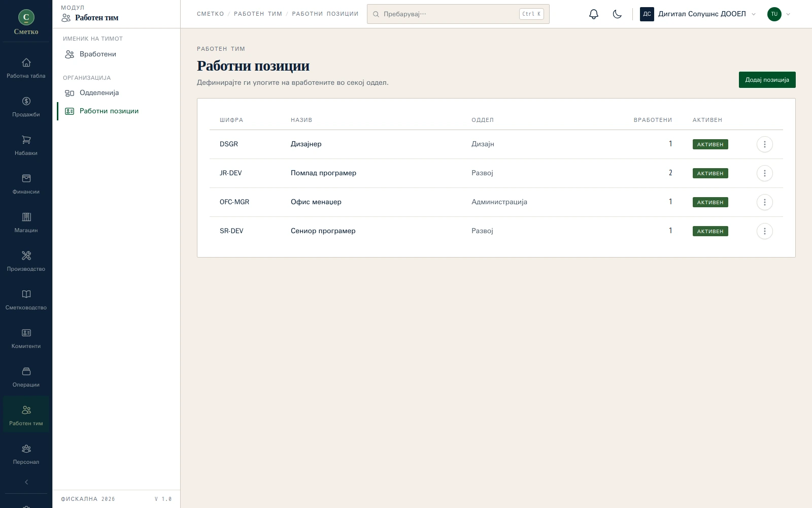Select the Администрација department cell
The height and width of the screenshot is (508, 812).
click(499, 202)
